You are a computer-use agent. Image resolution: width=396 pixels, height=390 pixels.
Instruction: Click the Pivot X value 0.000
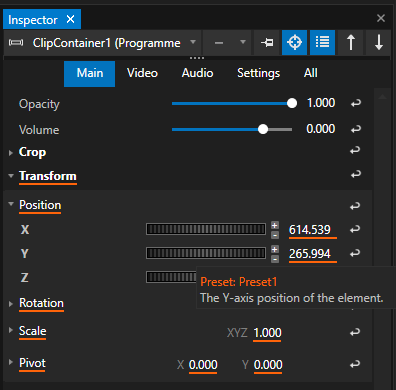pyautogui.click(x=203, y=365)
